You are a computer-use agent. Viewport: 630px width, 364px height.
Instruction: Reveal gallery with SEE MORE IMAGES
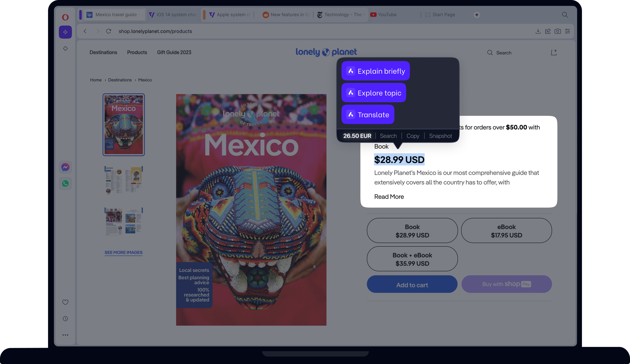coord(123,252)
